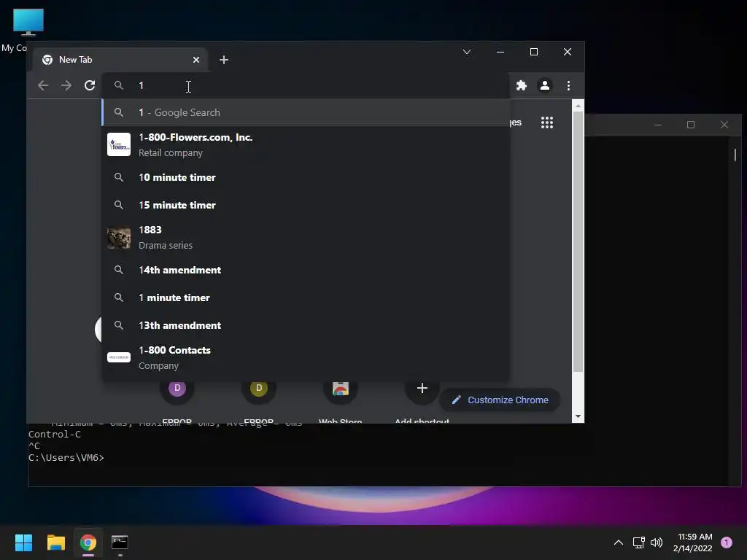Screen dimensions: 747x560
Task: Click the scrollbar down arrow in Chrome
Action: (578, 416)
